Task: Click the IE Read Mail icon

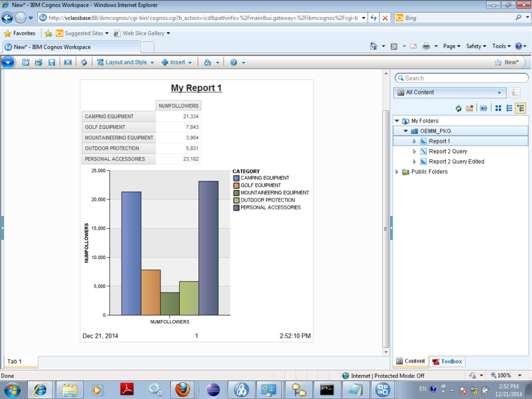Action: click(x=413, y=46)
